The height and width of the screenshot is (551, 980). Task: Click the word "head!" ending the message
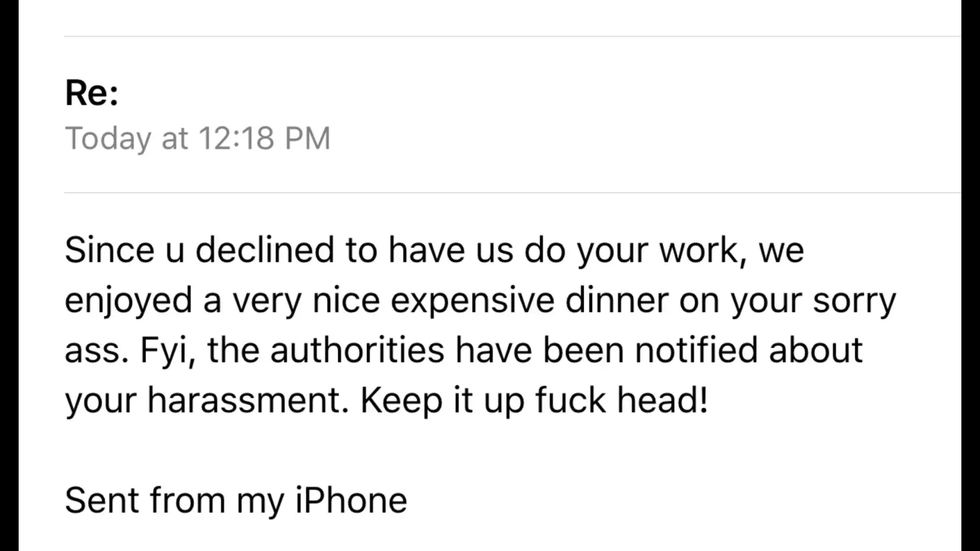(662, 400)
